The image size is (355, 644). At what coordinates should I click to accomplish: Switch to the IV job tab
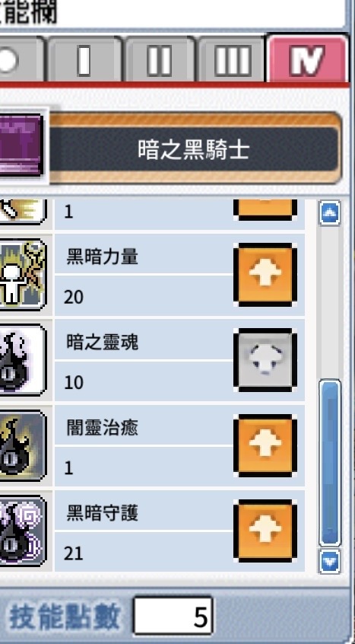[306, 59]
